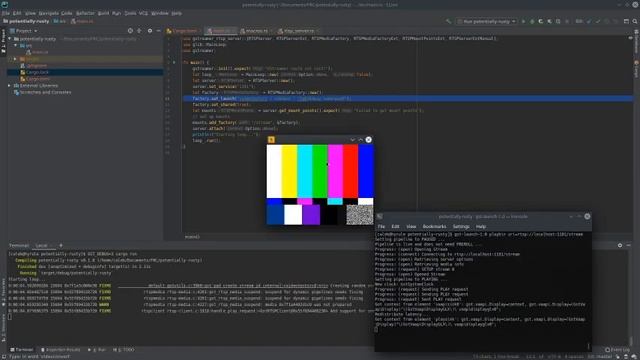Open the View menu in Konsole window
Screen dimensions: 640x360
(x=411, y=227)
